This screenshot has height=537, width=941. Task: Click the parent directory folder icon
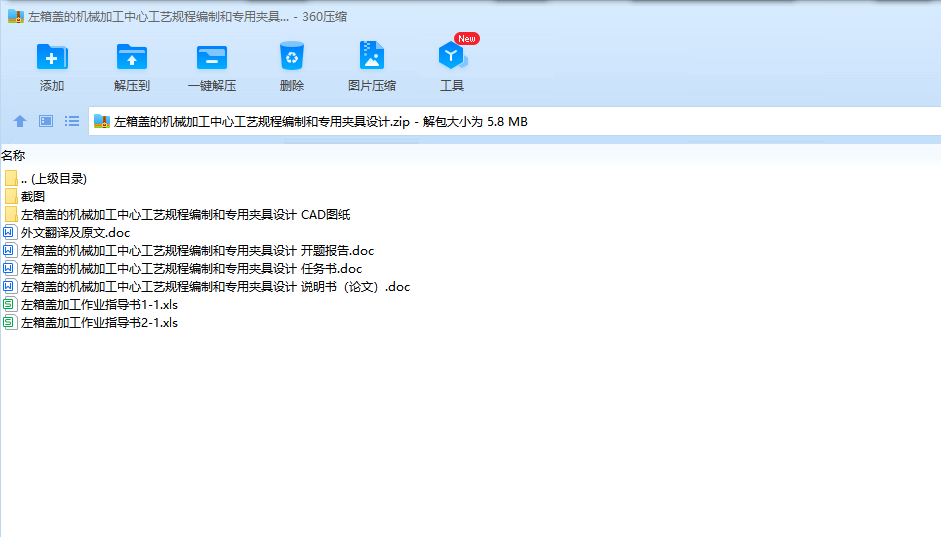tap(11, 178)
